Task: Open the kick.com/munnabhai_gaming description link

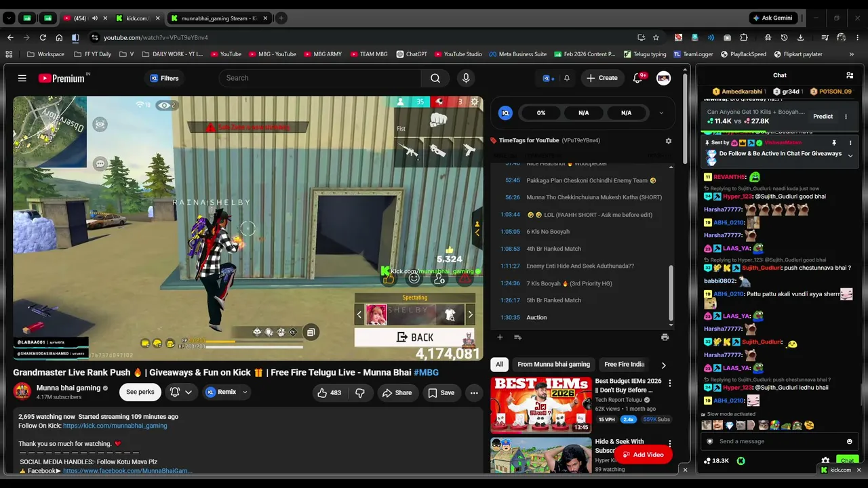Action: [x=115, y=426]
